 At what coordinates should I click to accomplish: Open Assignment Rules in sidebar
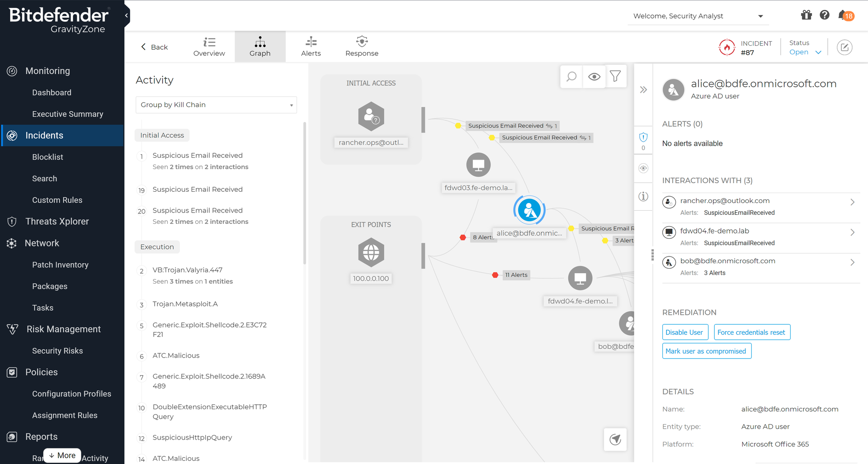[x=65, y=416]
